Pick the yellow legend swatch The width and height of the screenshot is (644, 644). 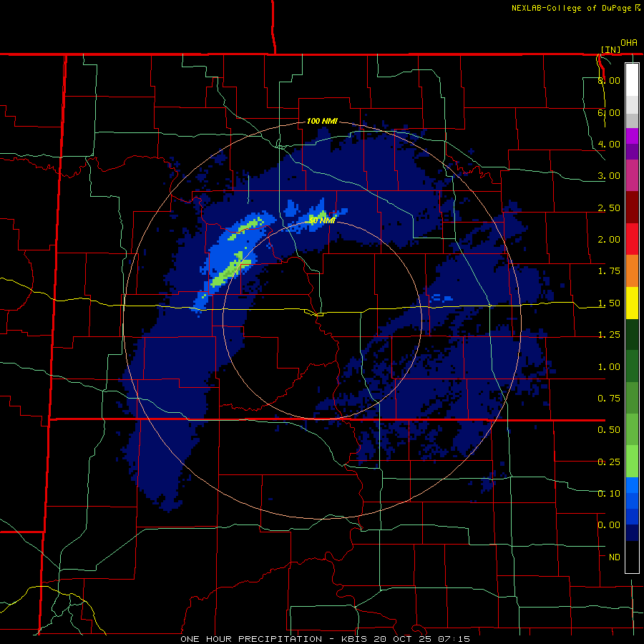tap(632, 303)
